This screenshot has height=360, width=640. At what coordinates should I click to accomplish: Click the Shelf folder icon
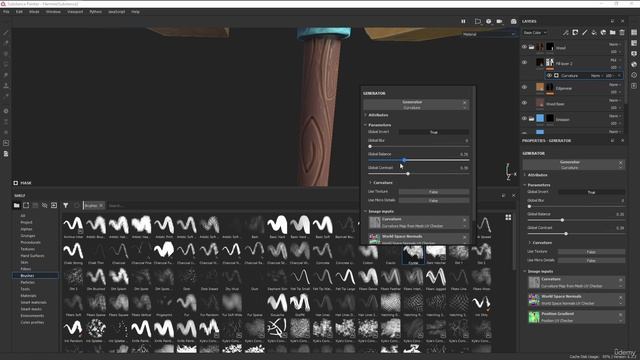click(x=17, y=205)
